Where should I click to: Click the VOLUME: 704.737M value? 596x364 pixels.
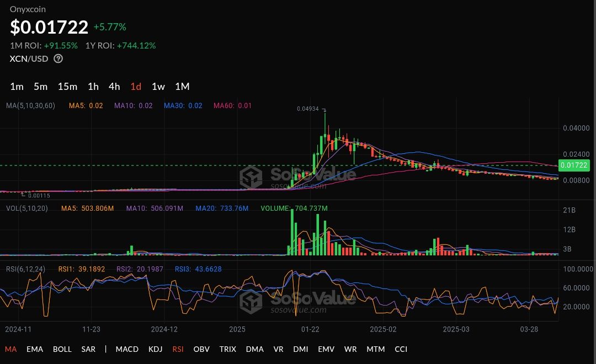tap(294, 208)
